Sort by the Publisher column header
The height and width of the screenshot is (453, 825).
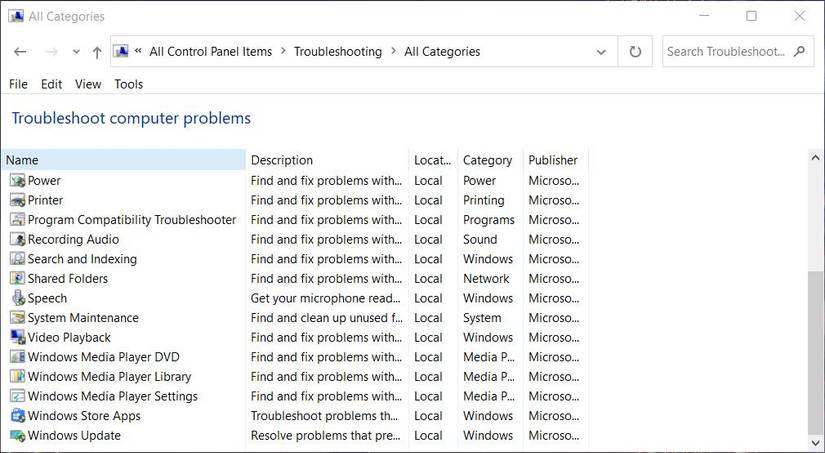(x=556, y=160)
